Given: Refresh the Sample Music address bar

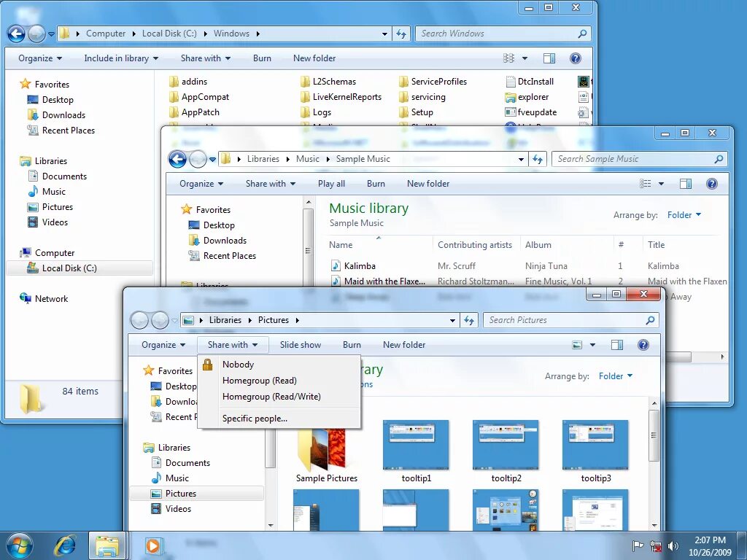Looking at the screenshot, I should click(x=538, y=160).
